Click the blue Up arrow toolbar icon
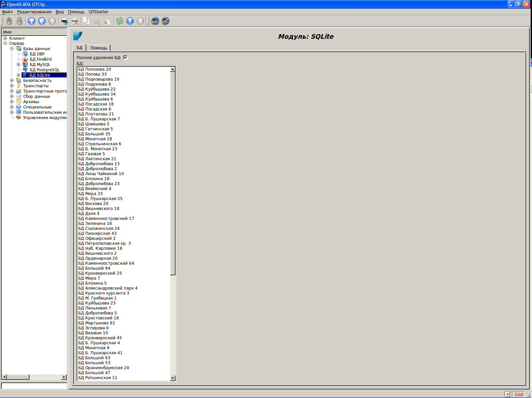Screen dimensions: 532x398 tap(32, 21)
